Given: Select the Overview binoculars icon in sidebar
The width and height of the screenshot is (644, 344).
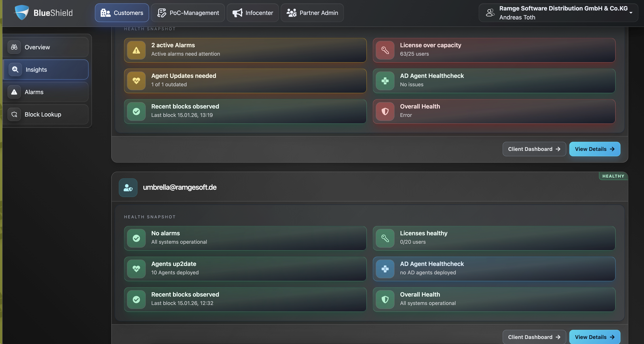Looking at the screenshot, I should coord(14,47).
